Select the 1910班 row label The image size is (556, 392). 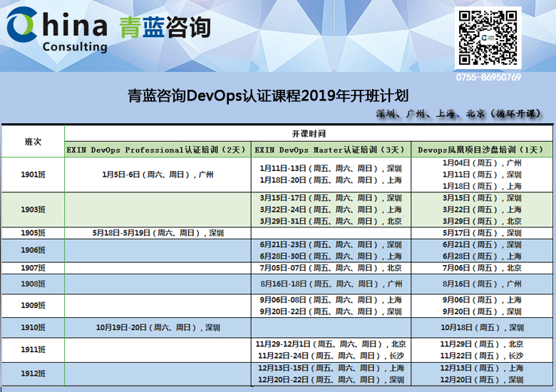(33, 327)
